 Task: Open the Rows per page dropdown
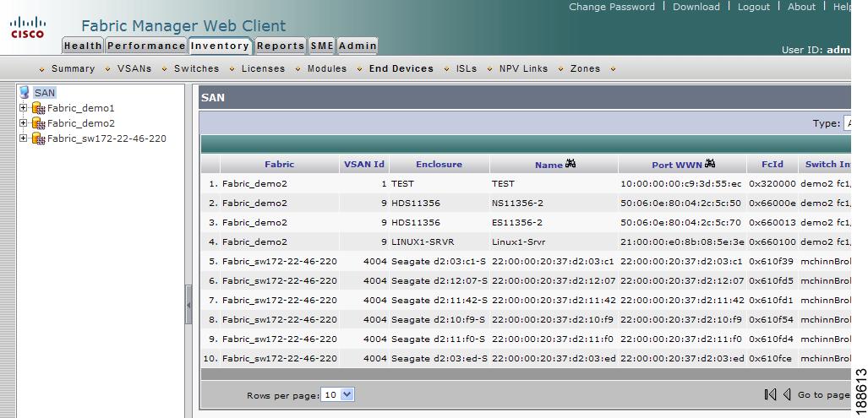point(338,395)
